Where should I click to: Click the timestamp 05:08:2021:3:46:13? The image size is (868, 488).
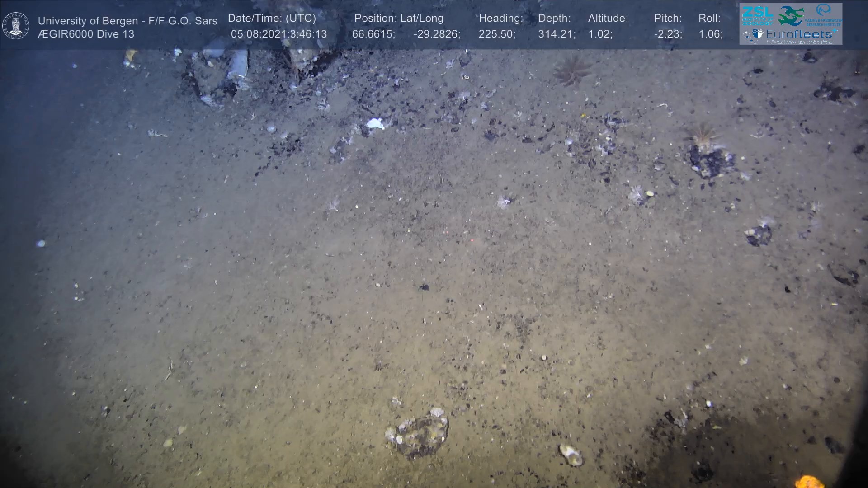click(x=279, y=34)
